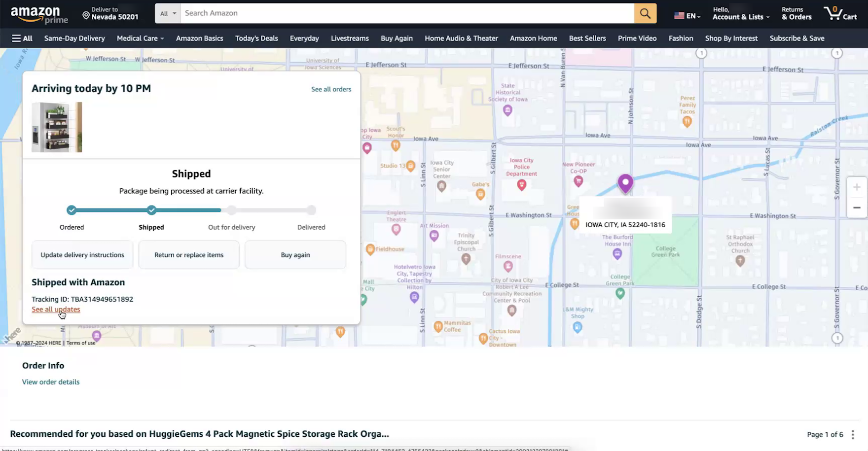The height and width of the screenshot is (451, 868).
Task: Click the Englert Theatre map marker
Action: [x=396, y=229]
